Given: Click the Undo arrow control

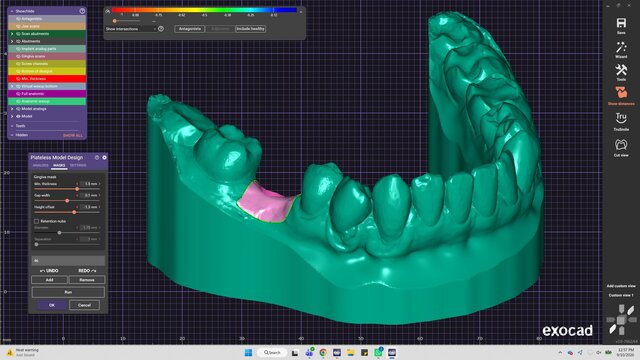Looking at the screenshot, I should point(49,271).
